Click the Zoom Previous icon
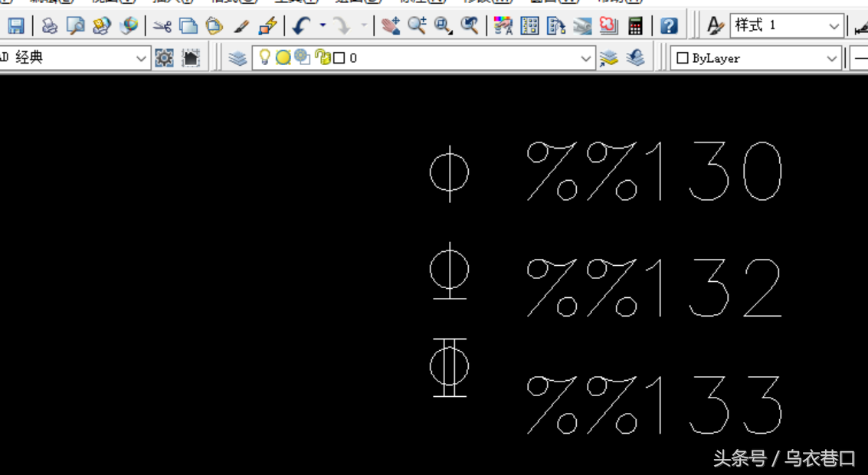The height and width of the screenshot is (475, 868). coord(470,25)
